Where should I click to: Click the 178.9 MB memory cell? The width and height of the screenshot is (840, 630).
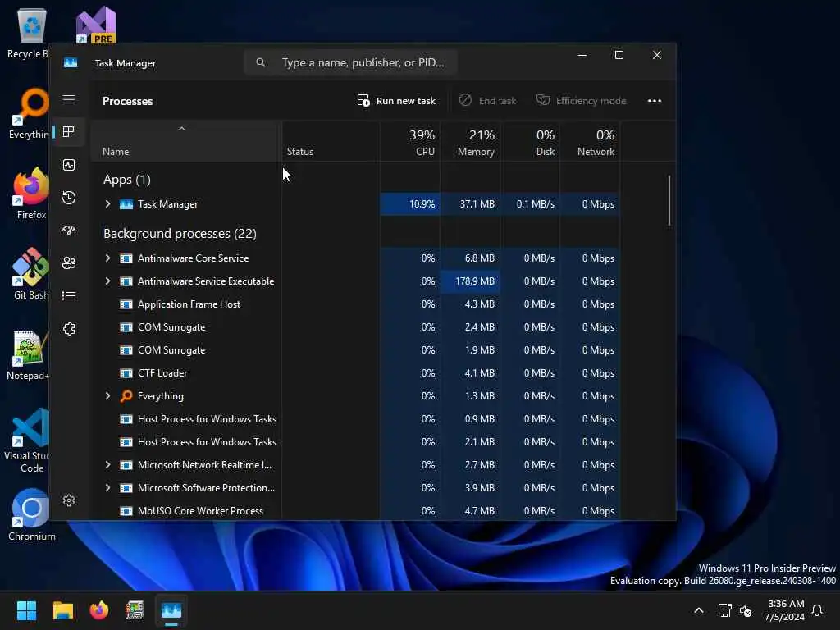[470, 281]
